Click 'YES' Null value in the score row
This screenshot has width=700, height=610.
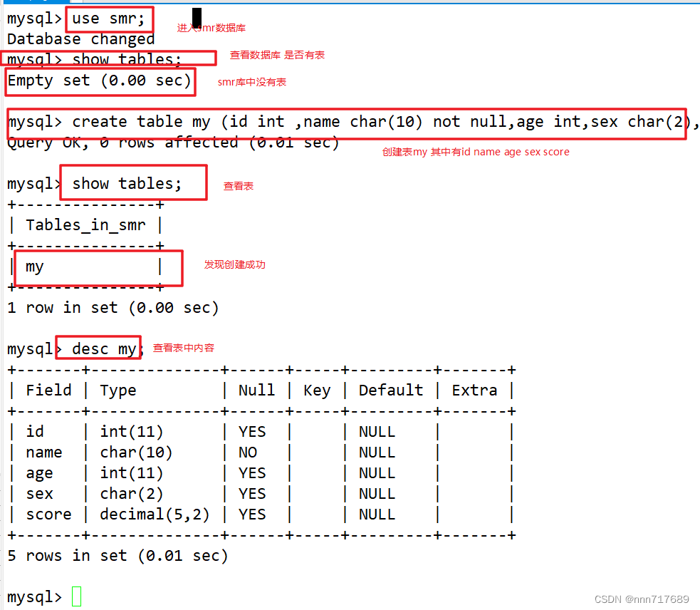(x=252, y=515)
